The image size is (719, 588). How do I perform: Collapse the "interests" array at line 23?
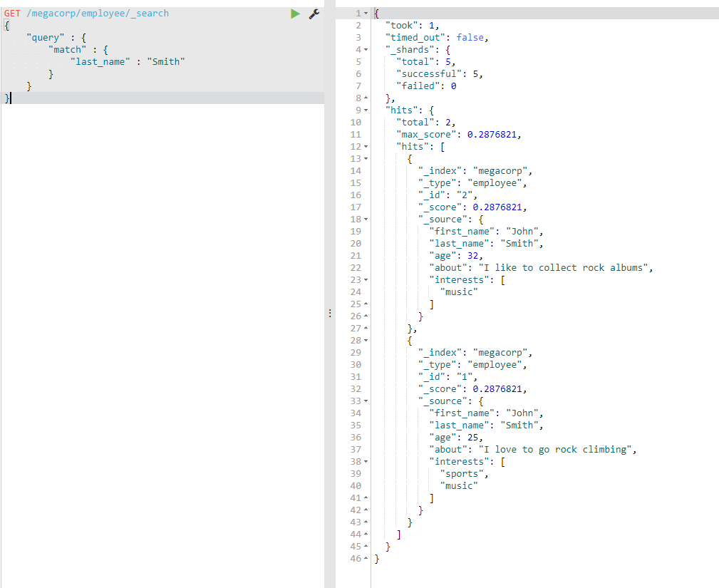366,280
